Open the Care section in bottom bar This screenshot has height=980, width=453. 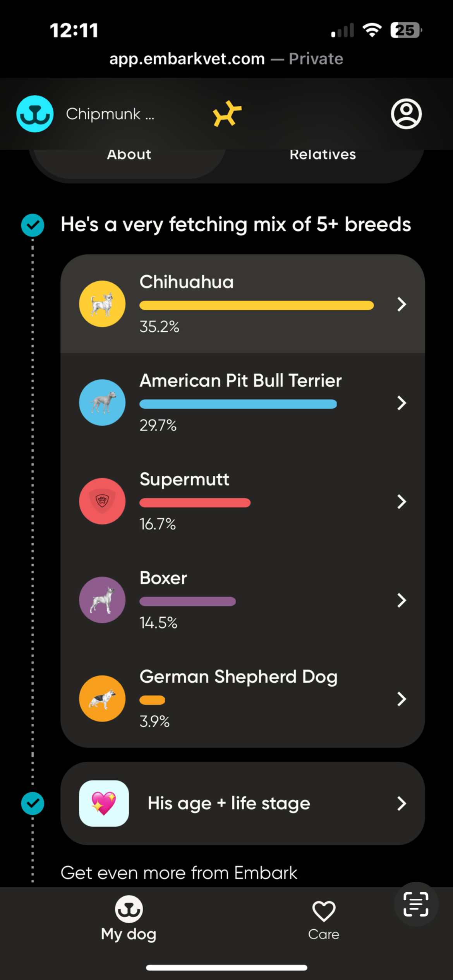[324, 921]
